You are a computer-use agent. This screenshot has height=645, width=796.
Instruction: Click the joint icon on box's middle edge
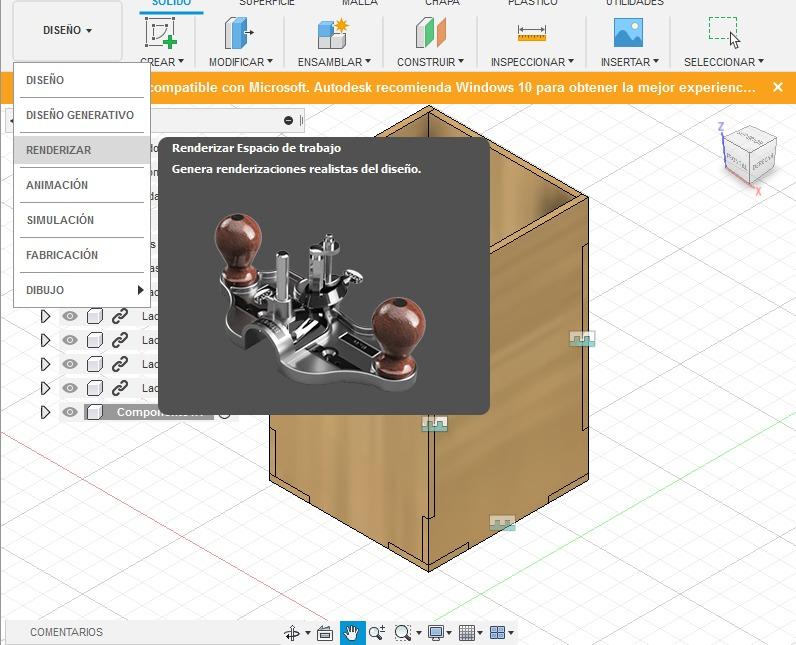pyautogui.click(x=435, y=424)
